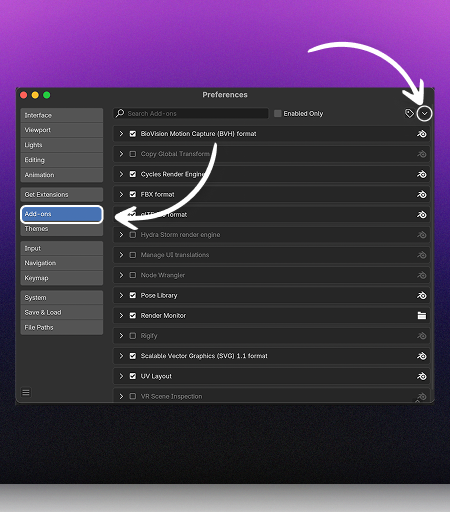Expand the Node Wrangler row
This screenshot has width=450, height=512.
121,275
